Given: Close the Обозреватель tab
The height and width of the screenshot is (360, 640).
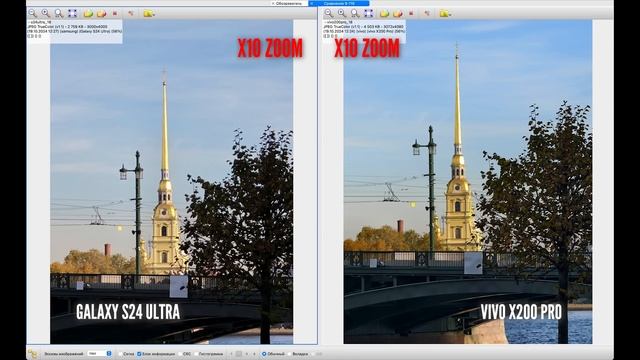Looking at the screenshot, I should pyautogui.click(x=273, y=3).
